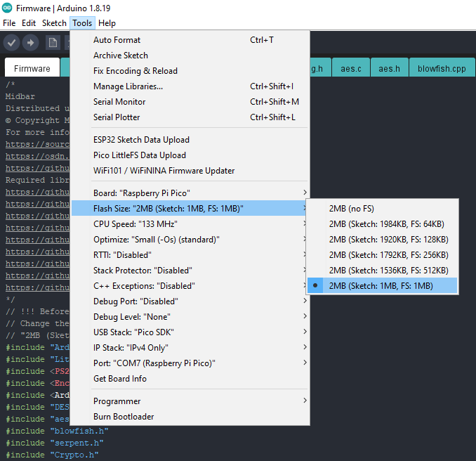
Task: Click the https://sourc link in the comment
Action: (37, 144)
